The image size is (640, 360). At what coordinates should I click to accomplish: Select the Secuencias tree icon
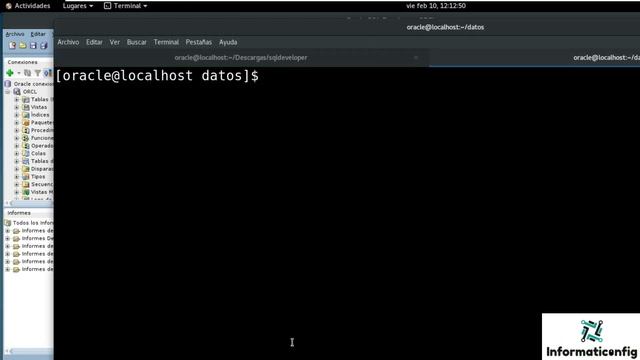point(26,184)
